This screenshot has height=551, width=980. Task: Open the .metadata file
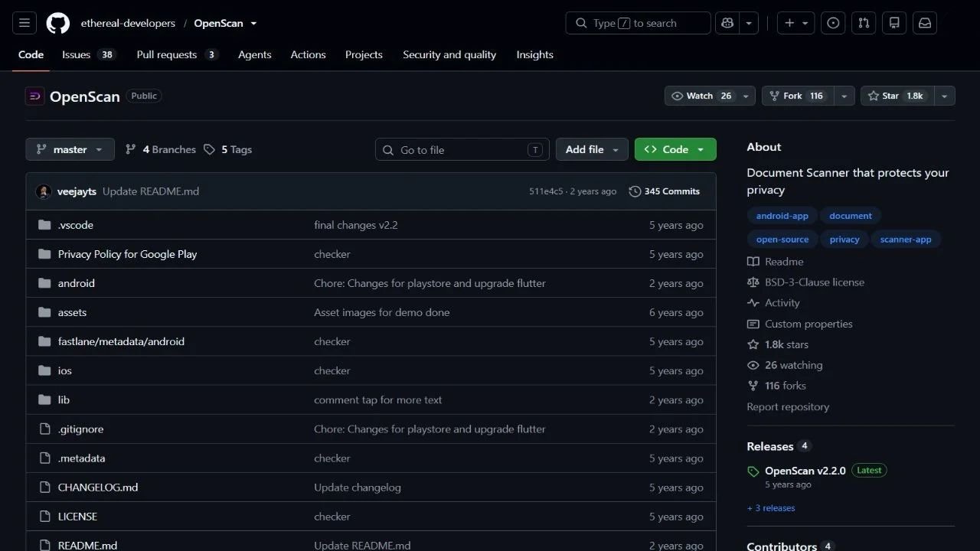[81, 458]
